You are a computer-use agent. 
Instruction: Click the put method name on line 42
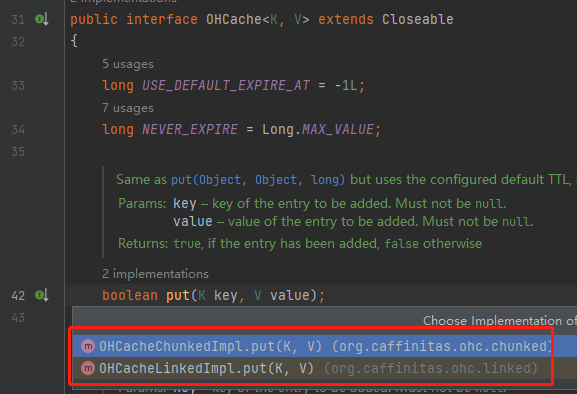click(178, 295)
